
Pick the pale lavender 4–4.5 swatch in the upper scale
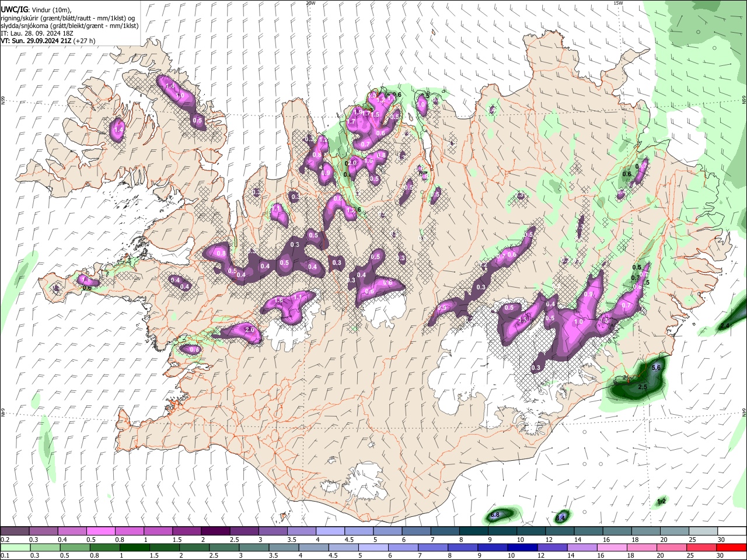point(330,531)
